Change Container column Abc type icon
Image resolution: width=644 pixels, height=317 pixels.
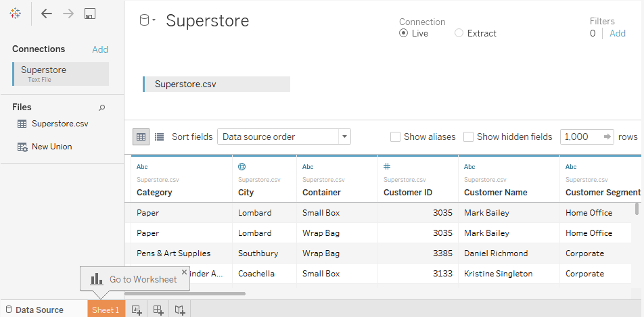(308, 167)
